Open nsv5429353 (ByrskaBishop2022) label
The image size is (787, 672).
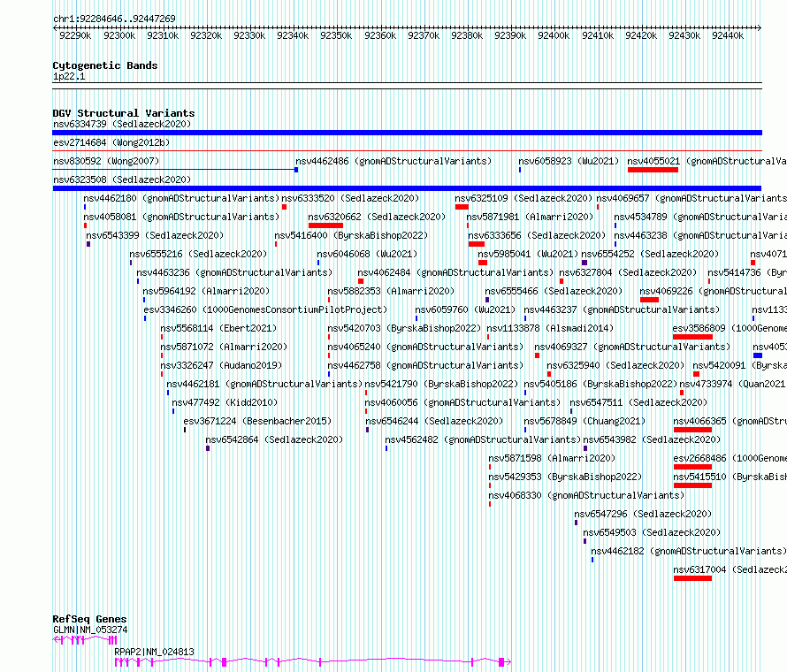(x=565, y=477)
